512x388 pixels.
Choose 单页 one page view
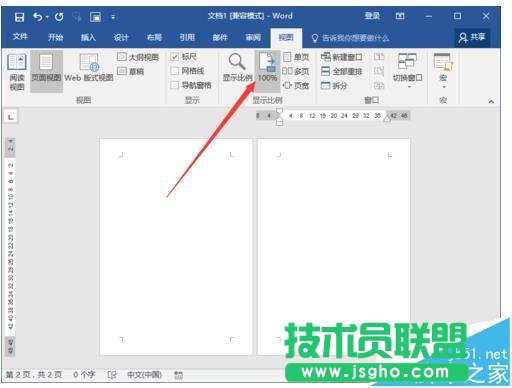(x=296, y=57)
